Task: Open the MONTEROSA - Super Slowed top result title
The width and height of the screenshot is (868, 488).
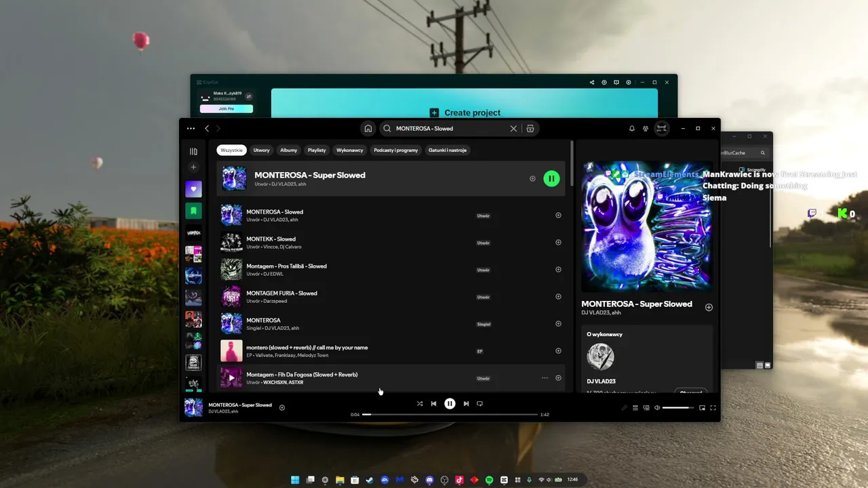Action: [310, 175]
